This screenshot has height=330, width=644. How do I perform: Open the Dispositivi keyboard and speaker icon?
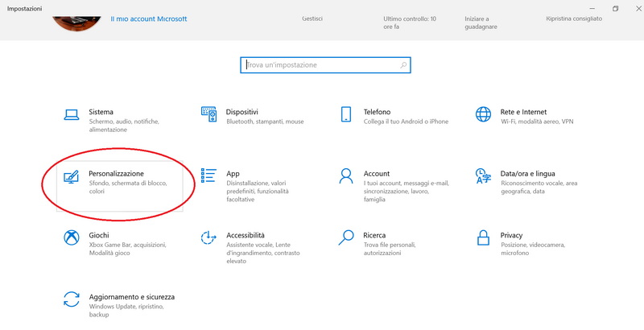[x=208, y=114]
